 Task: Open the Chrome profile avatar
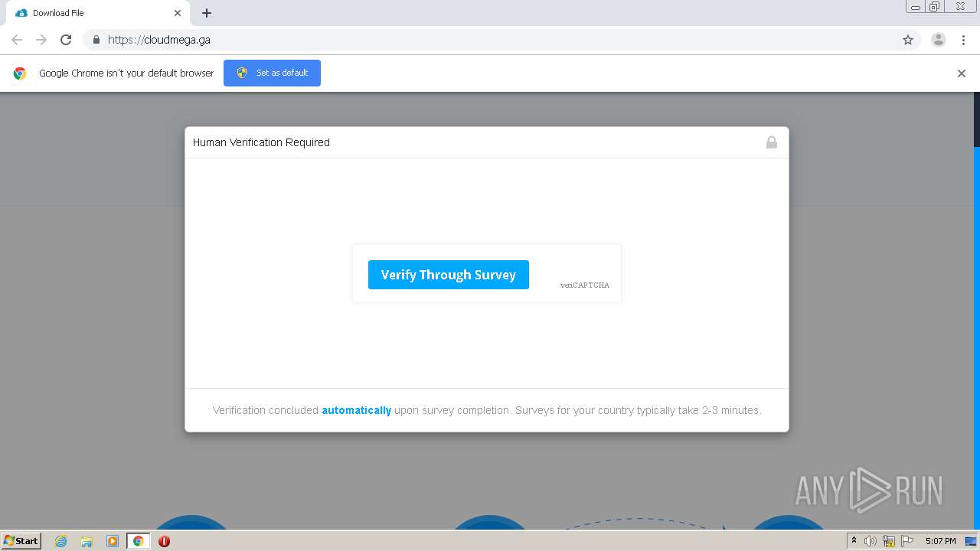(x=939, y=40)
